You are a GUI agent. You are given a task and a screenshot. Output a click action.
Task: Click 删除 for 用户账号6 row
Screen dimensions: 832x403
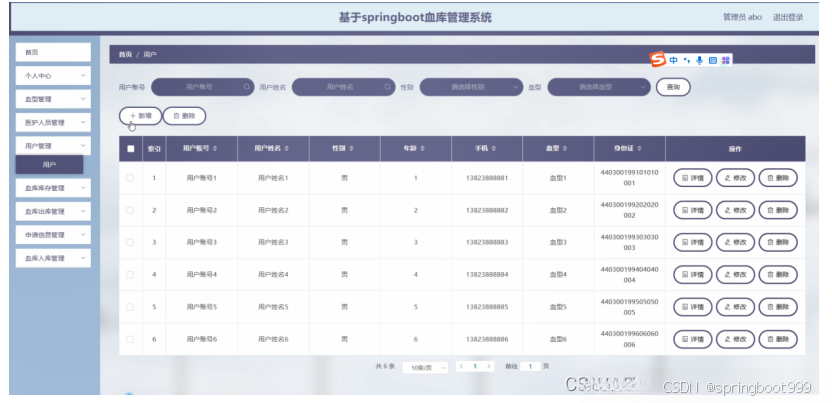tap(778, 339)
